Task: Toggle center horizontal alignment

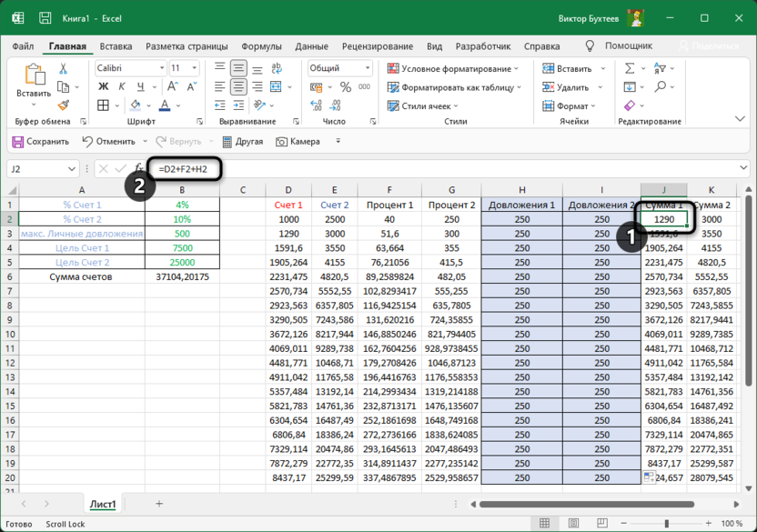Action: coord(238,87)
